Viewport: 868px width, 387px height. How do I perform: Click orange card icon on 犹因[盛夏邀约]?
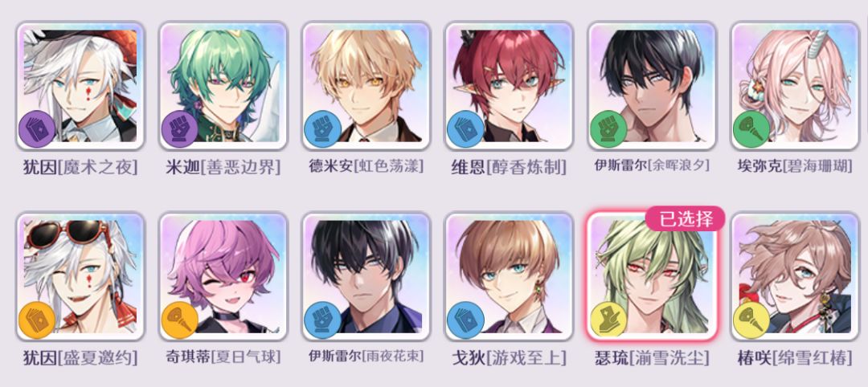(x=37, y=320)
